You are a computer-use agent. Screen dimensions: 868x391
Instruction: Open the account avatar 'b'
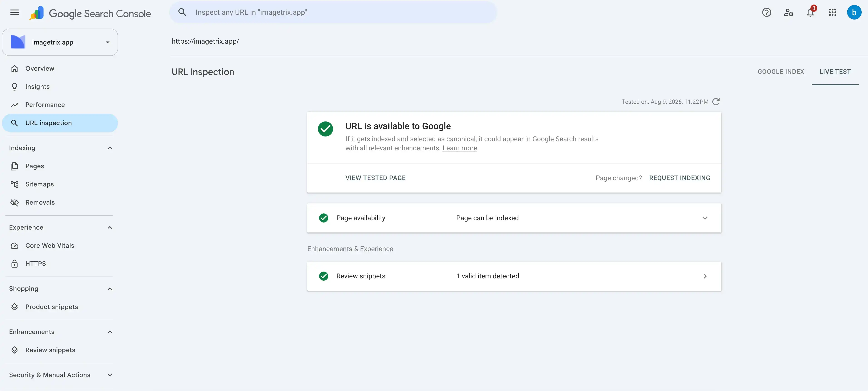(854, 12)
